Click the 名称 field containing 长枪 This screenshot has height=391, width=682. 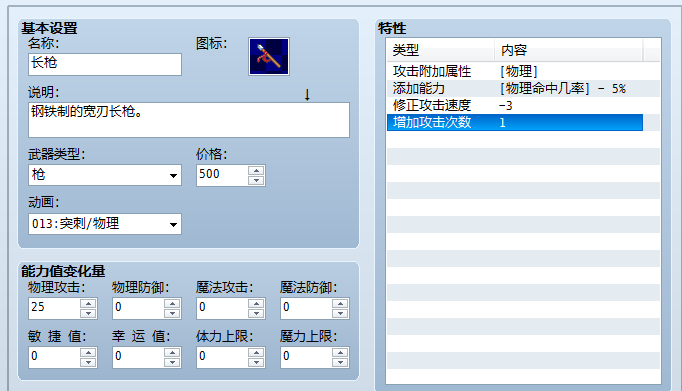coord(105,64)
